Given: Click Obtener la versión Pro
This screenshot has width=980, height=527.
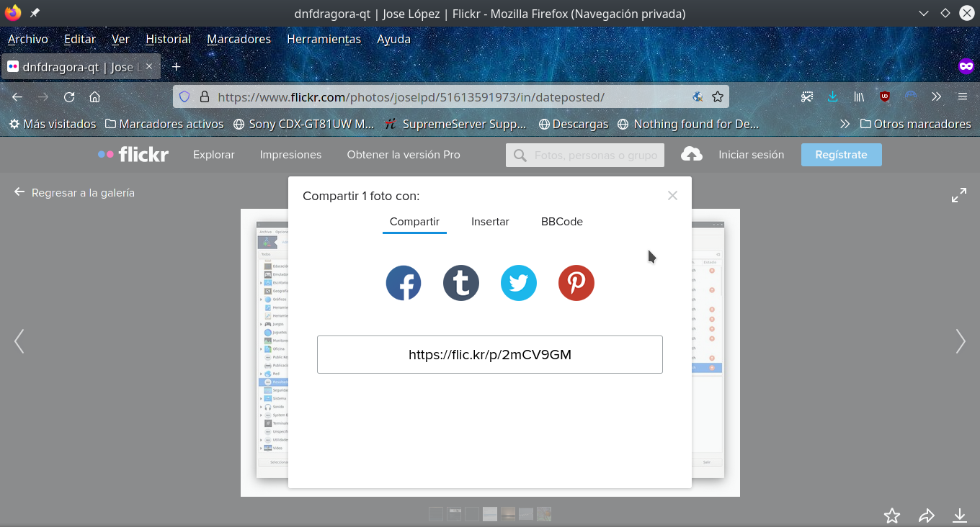Looking at the screenshot, I should (404, 155).
